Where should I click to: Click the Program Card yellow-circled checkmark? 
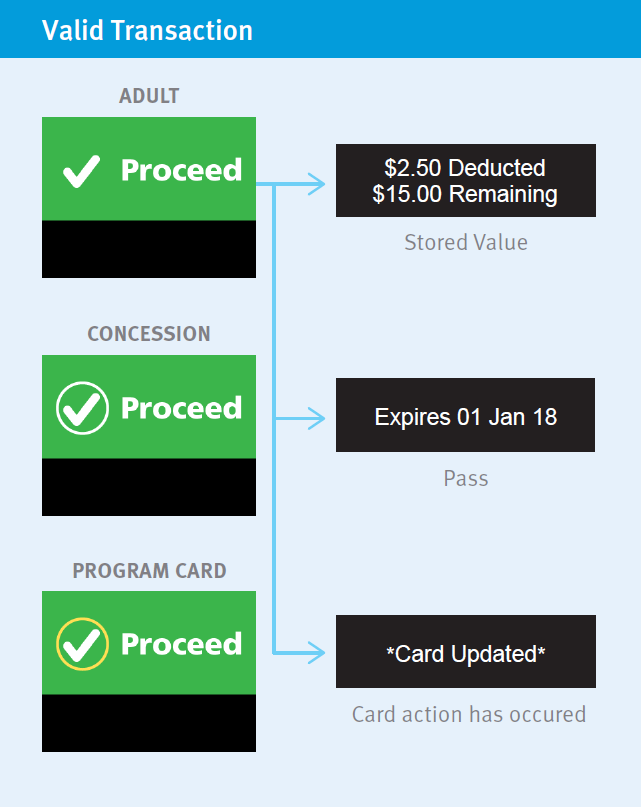click(x=82, y=644)
